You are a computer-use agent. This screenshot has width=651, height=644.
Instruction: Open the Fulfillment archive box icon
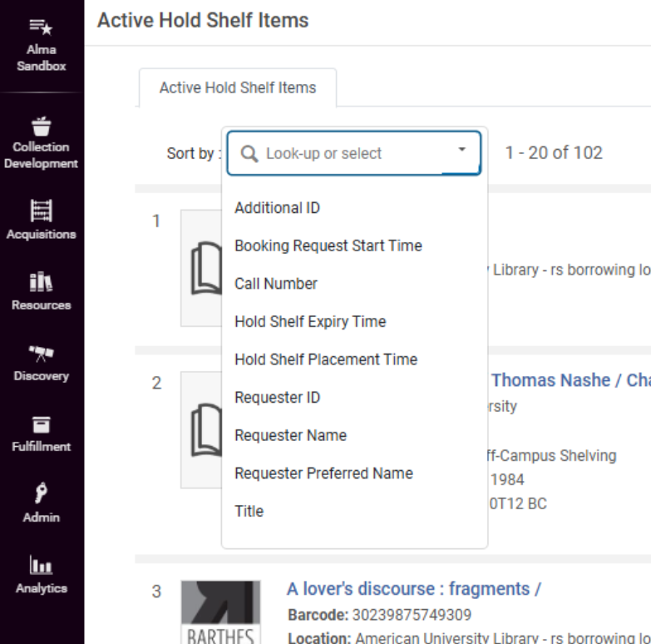[41, 424]
